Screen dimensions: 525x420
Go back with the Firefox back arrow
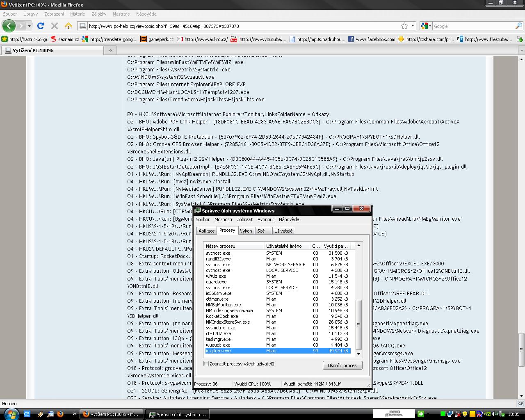click(x=9, y=26)
